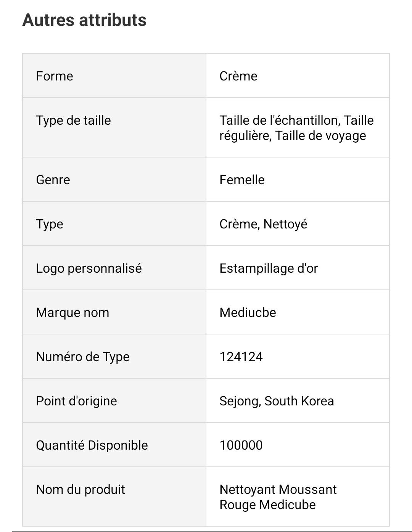Screen dimensions: 412x532
Task: Select the "Nom du produit" label
Action: tap(80, 490)
